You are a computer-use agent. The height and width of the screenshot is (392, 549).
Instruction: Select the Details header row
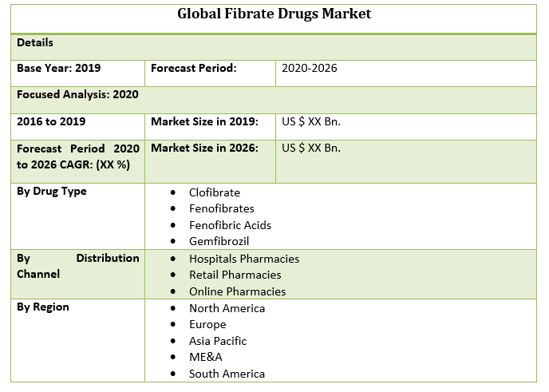(35, 42)
